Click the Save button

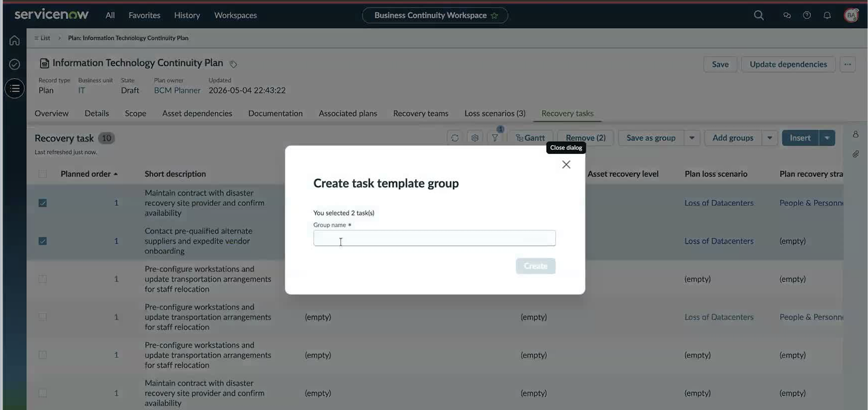coord(720,64)
